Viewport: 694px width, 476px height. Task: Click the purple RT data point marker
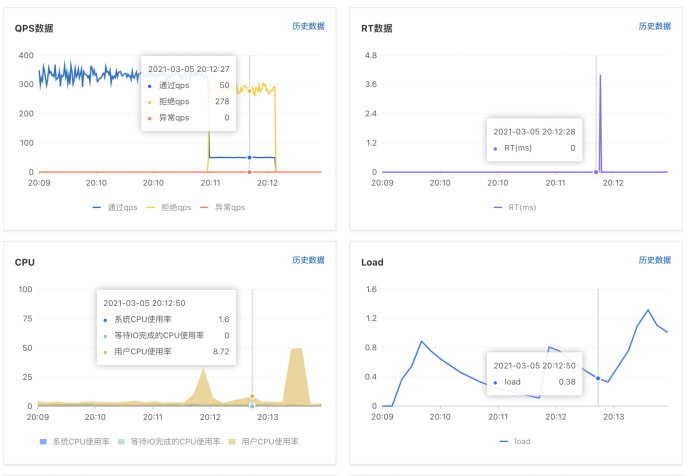click(596, 172)
